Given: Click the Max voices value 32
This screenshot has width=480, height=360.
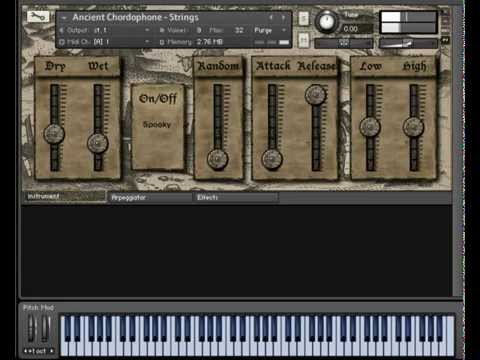Looking at the screenshot, I should tap(239, 30).
